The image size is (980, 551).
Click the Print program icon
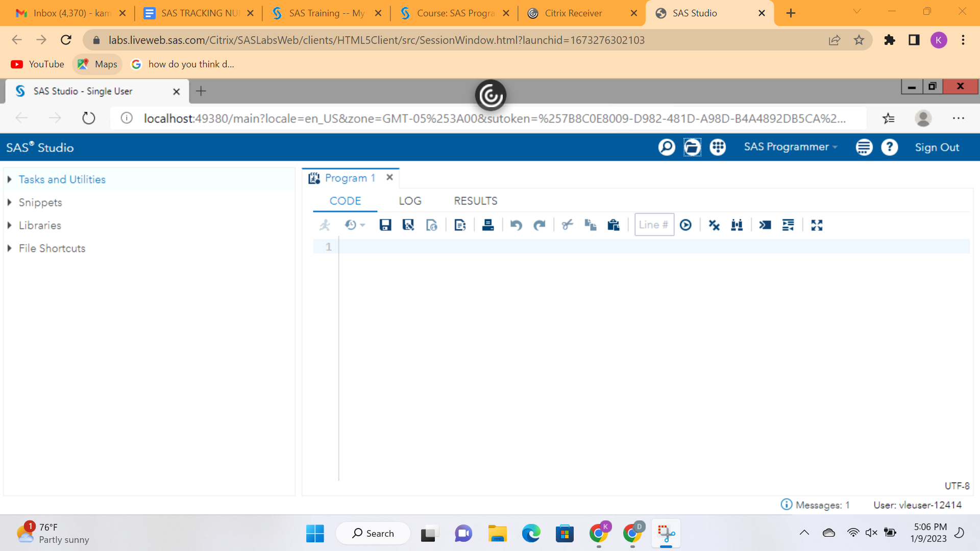488,225
